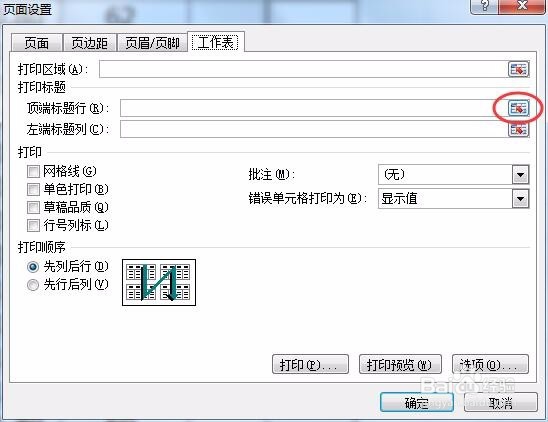Switch to 页面 tab
The image size is (548, 422).
37,43
